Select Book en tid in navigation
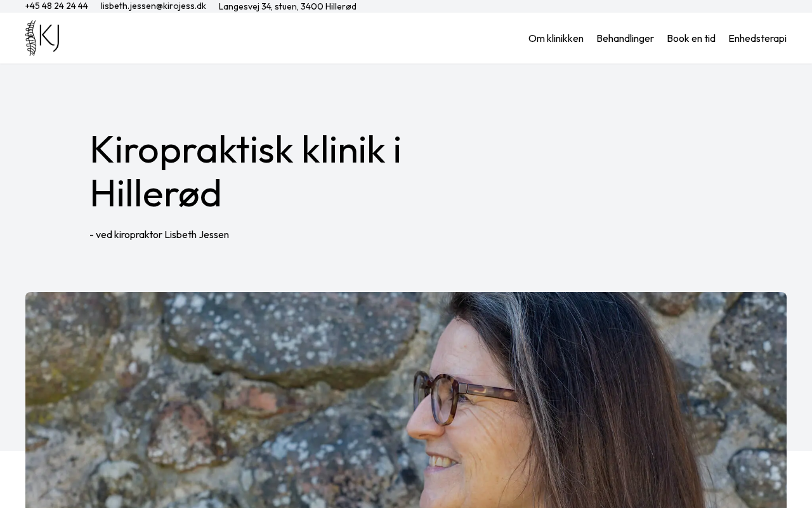The width and height of the screenshot is (812, 508). click(691, 38)
